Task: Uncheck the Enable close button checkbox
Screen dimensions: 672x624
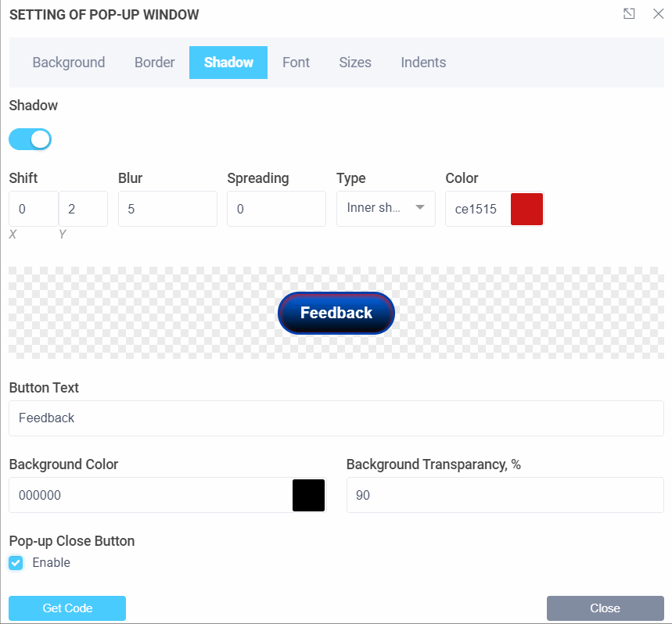Action: [x=16, y=563]
